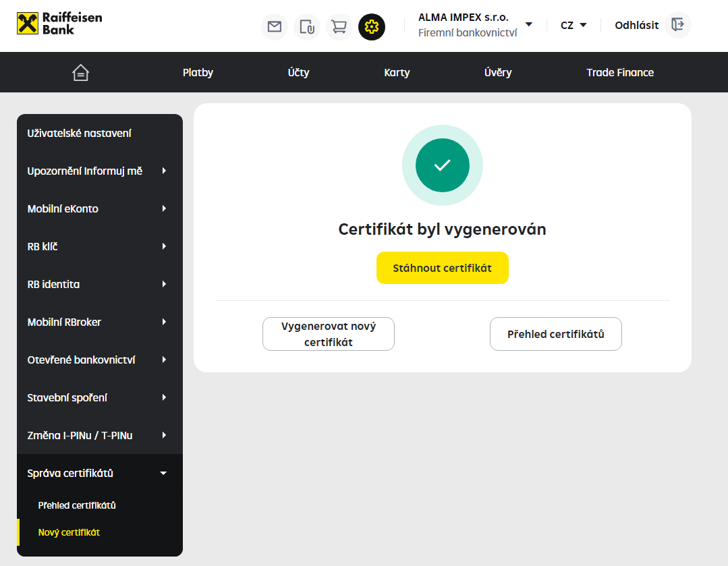Open the documents attachment icon
This screenshot has width=728, height=566.
(x=307, y=27)
